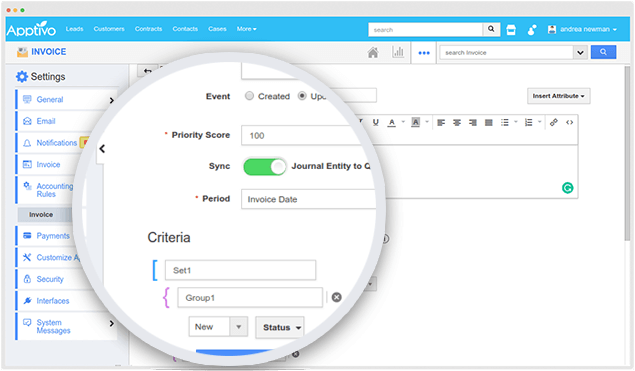Open the background highlight color picker

(x=416, y=122)
